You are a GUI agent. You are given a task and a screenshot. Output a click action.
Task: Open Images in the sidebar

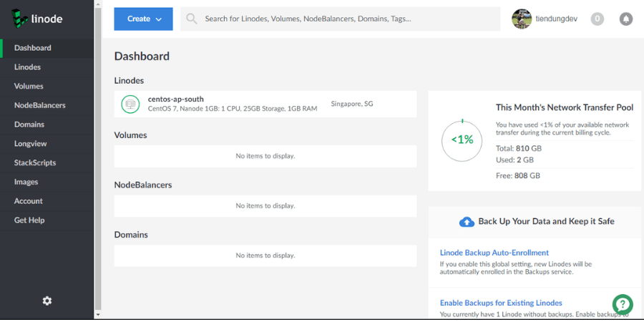coord(47,182)
